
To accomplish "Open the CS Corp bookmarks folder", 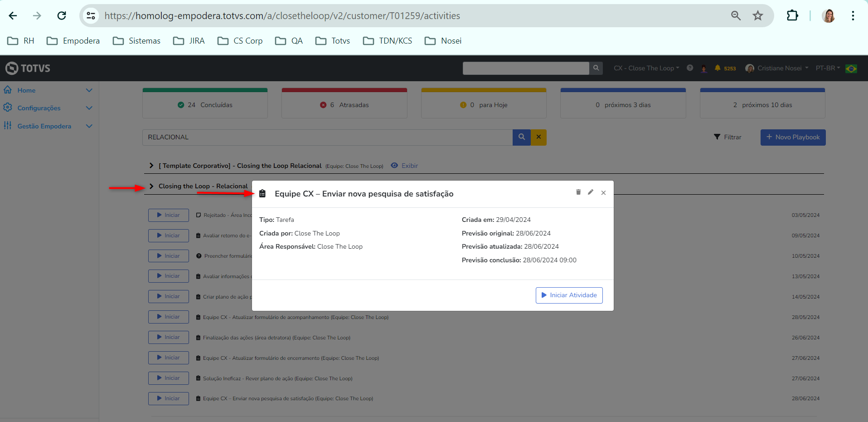I will tap(240, 41).
